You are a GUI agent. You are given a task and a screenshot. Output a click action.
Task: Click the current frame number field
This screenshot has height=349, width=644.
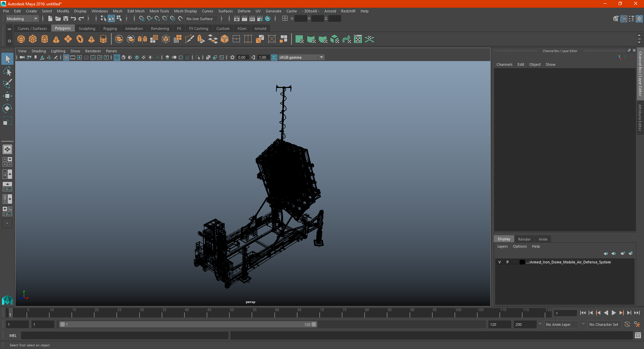pos(566,313)
